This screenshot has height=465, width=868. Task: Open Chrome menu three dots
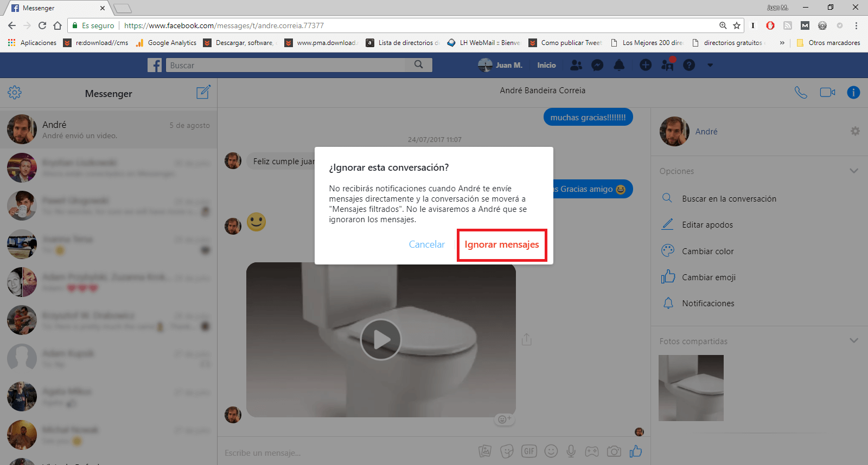pyautogui.click(x=856, y=25)
